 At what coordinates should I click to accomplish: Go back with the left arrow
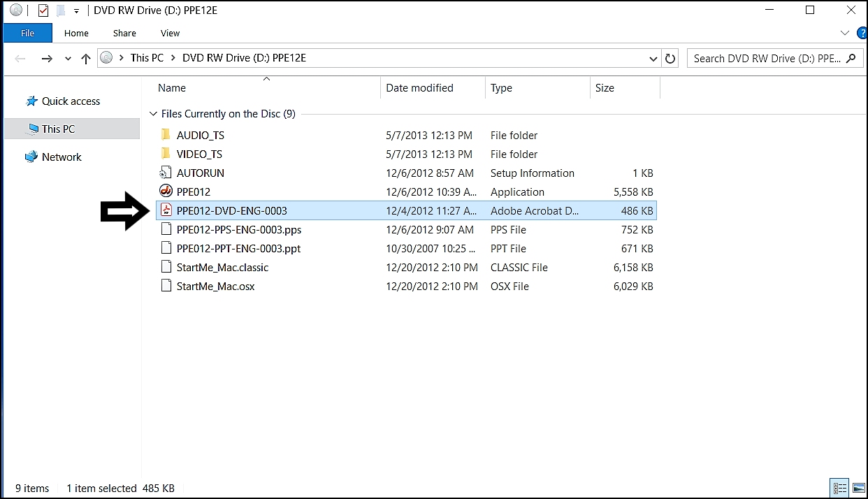coord(20,59)
